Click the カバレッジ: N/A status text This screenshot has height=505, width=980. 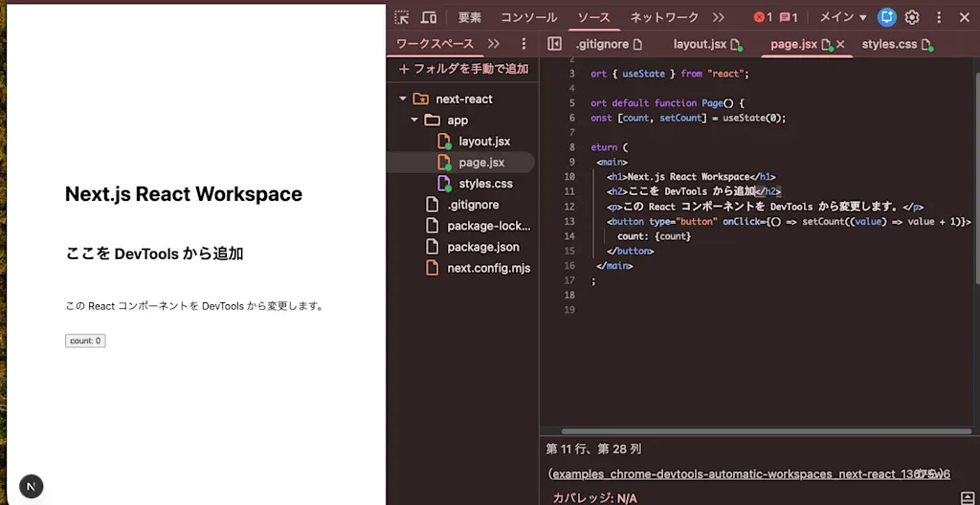(x=594, y=498)
